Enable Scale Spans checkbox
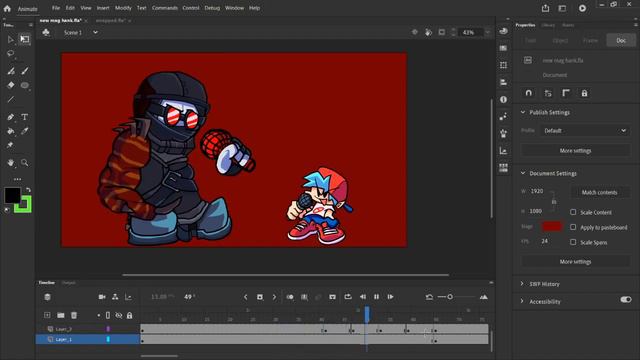 pyautogui.click(x=573, y=242)
